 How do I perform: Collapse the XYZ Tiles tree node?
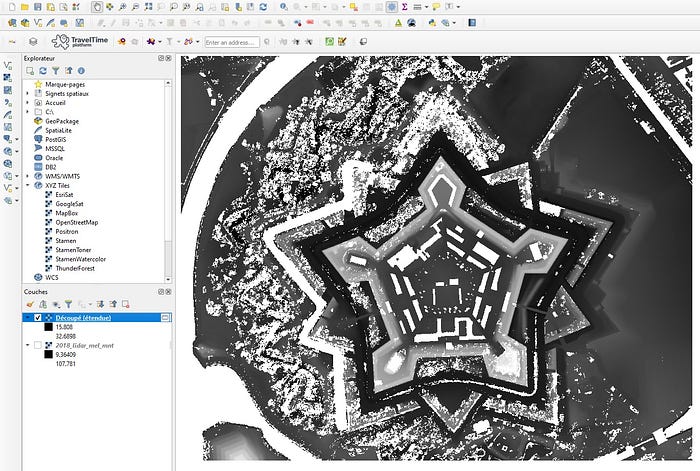point(28,186)
